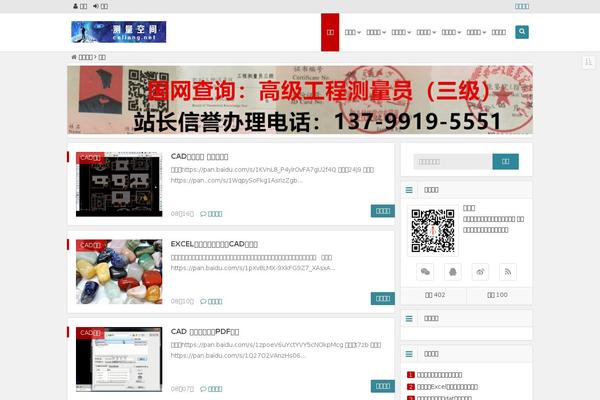The image size is (600, 400).
Task: Click read-more button in the EXCEL article card
Action: pyautogui.click(x=383, y=299)
